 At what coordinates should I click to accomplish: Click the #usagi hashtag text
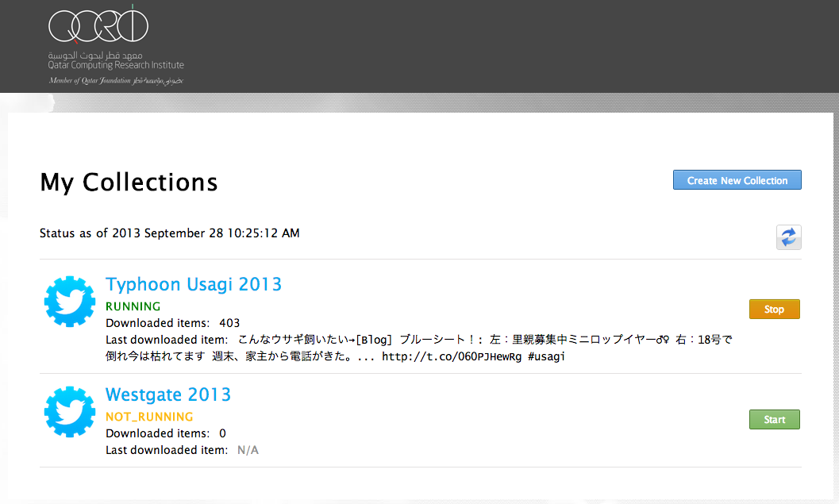coord(547,357)
